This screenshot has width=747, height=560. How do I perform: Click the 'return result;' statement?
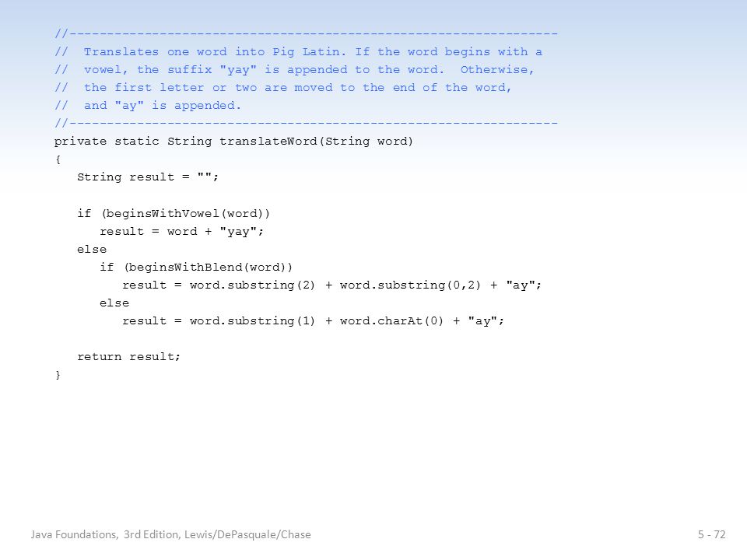pos(128,357)
